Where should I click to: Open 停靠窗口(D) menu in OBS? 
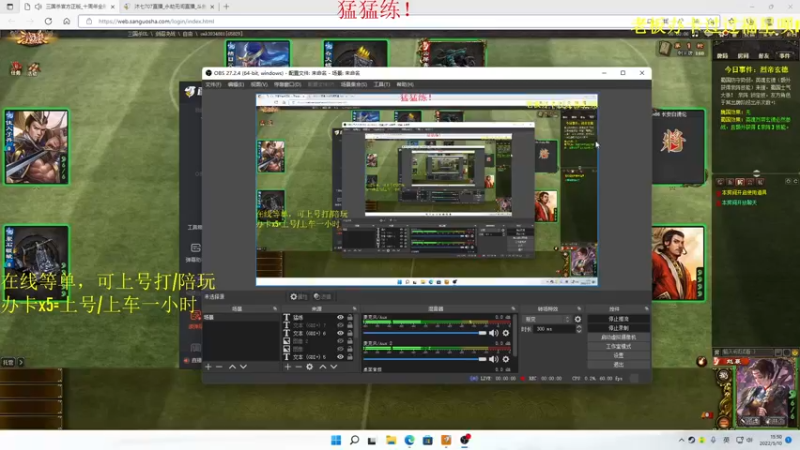pos(288,84)
